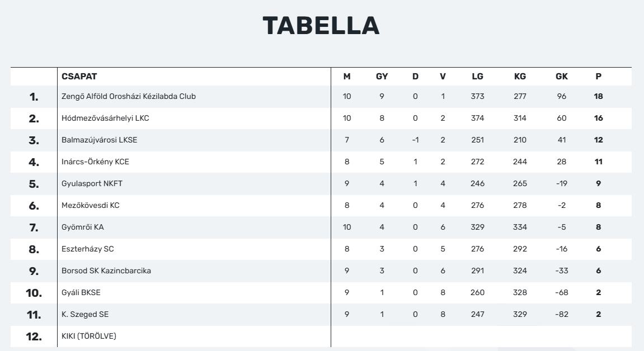The width and height of the screenshot is (644, 351).
Task: Click the CSAPAT column header
Action: click(x=79, y=77)
